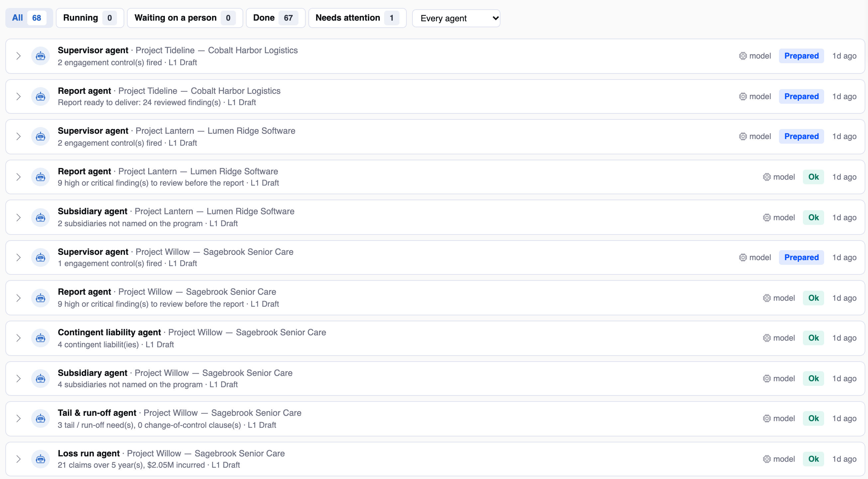
Task: Click robot icon for Tail & run-off agent
Action: pyautogui.click(x=41, y=418)
